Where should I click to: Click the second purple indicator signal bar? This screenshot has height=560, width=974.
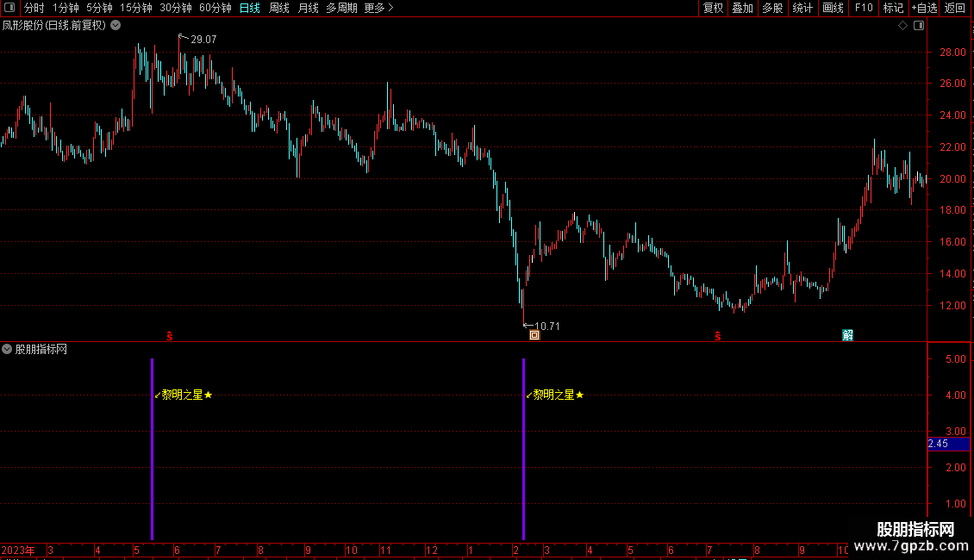coord(524,449)
